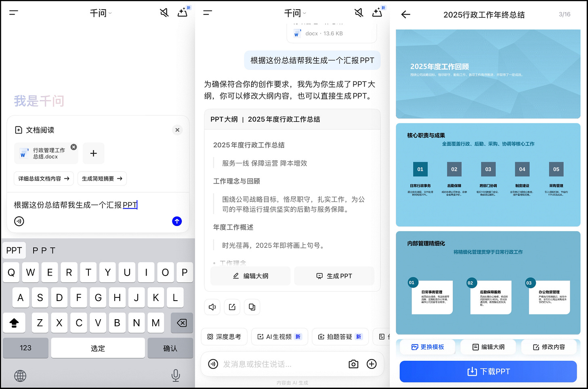
Task: Go back from PPT preview
Action: click(406, 15)
